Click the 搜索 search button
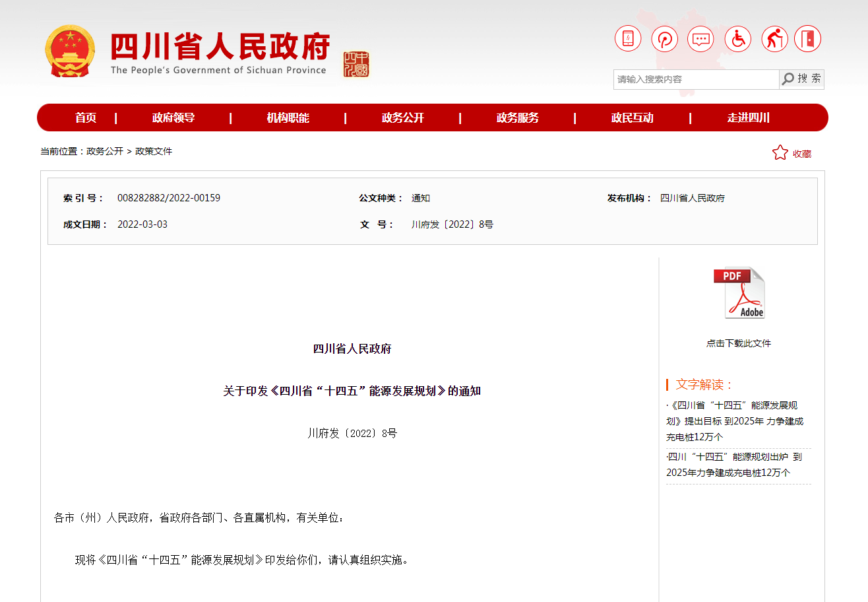The height and width of the screenshot is (602, 868). pyautogui.click(x=801, y=79)
